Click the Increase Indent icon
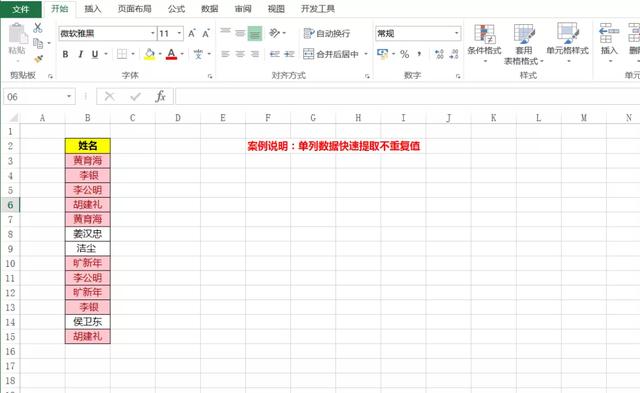Image resolution: width=640 pixels, height=393 pixels. point(289,54)
